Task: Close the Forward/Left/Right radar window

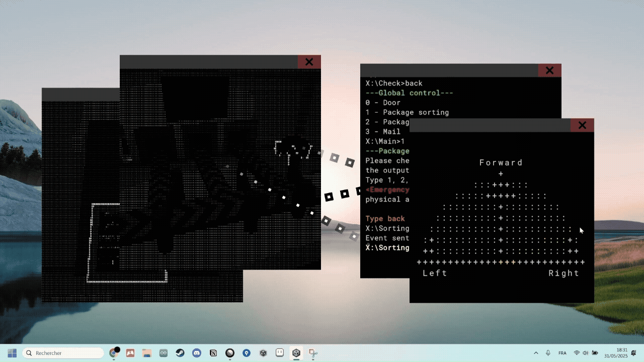Action: tap(582, 125)
